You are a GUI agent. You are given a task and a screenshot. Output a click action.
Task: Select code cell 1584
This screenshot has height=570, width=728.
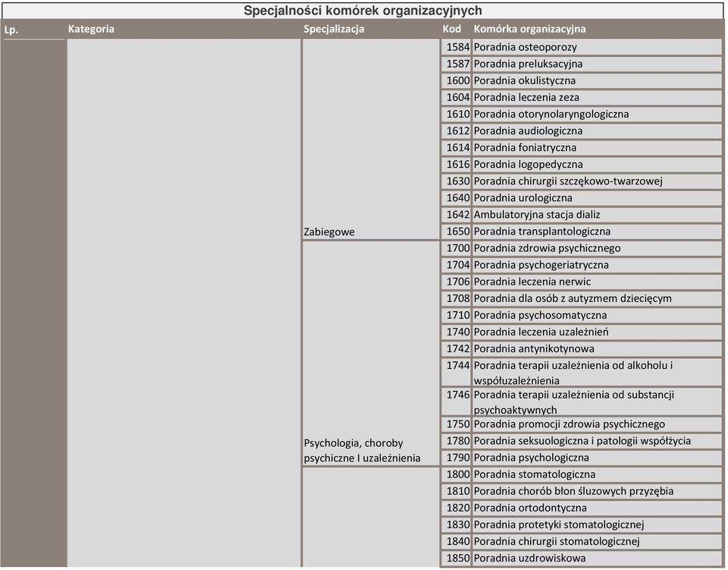click(x=456, y=47)
